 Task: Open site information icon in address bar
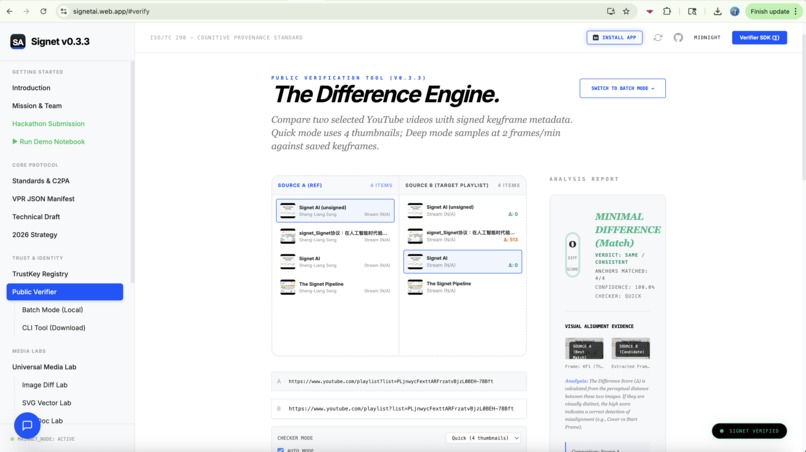(x=63, y=11)
